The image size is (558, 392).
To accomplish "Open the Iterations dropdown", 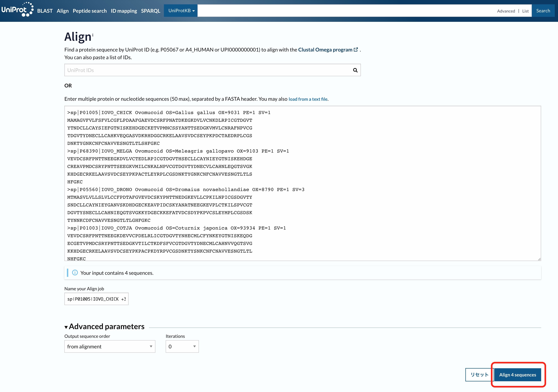I will pos(182,346).
